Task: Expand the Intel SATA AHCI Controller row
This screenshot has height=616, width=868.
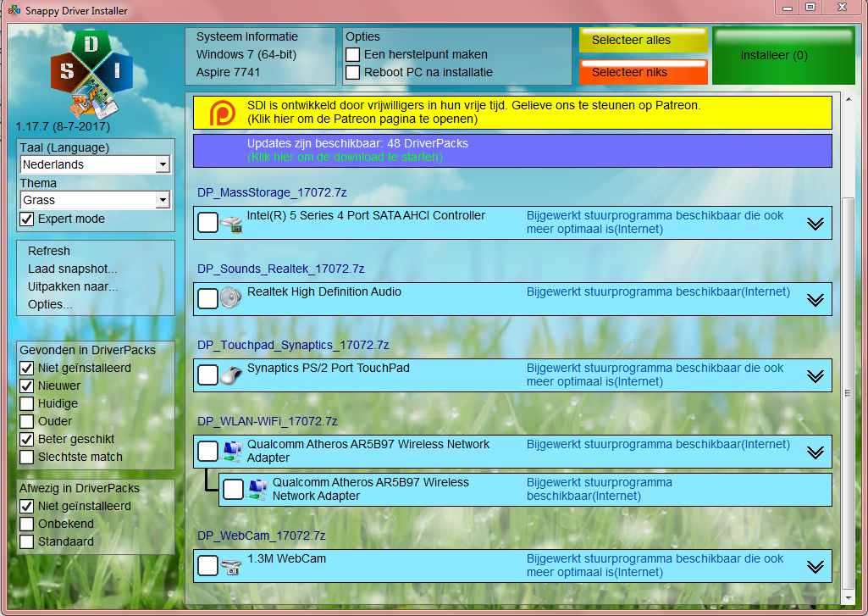Action: 815,223
